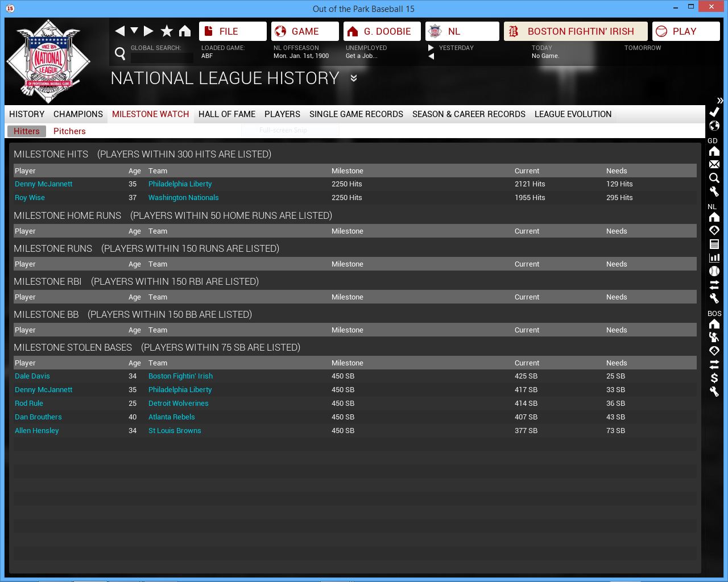The height and width of the screenshot is (582, 728).
Task: Open the navigation history dropdown triangle
Action: [134, 31]
